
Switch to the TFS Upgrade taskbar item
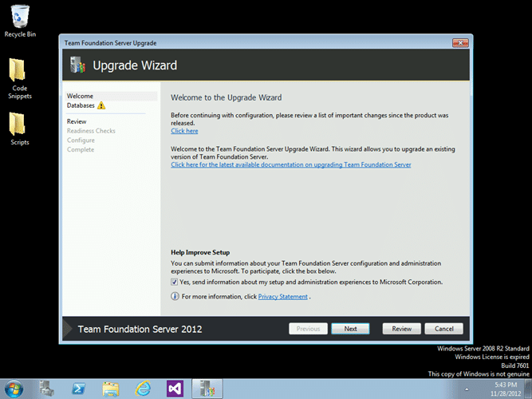(207, 389)
